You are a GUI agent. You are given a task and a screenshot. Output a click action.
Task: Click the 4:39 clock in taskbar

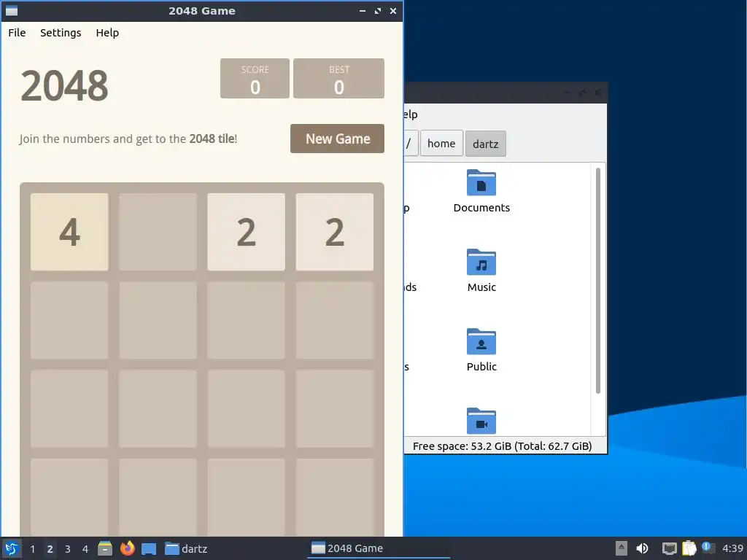tap(732, 548)
